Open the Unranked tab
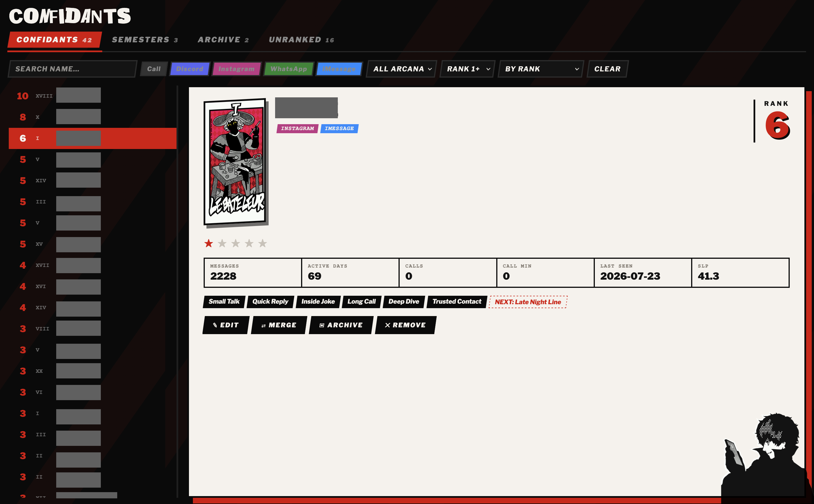The width and height of the screenshot is (814, 504). tap(301, 40)
